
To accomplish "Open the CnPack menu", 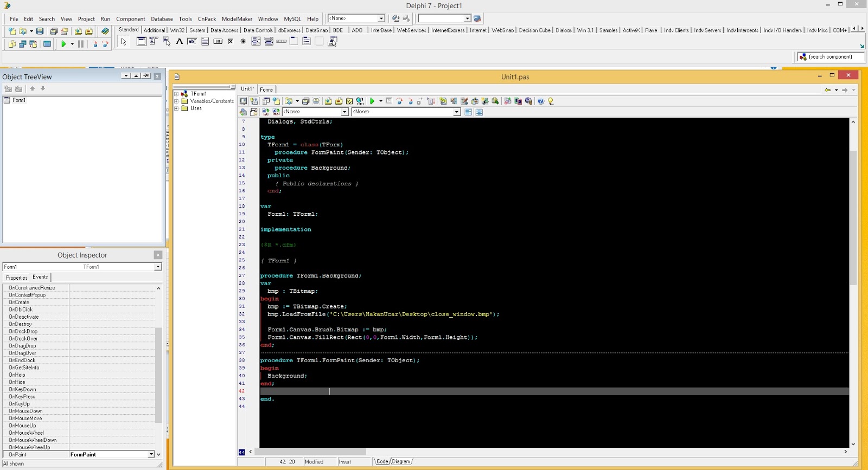I will (x=207, y=18).
